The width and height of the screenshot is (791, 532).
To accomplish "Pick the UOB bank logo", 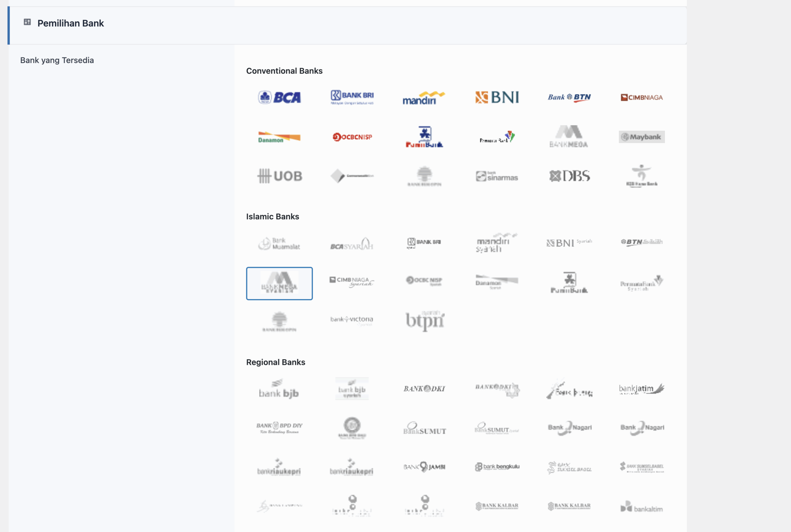I will [279, 176].
